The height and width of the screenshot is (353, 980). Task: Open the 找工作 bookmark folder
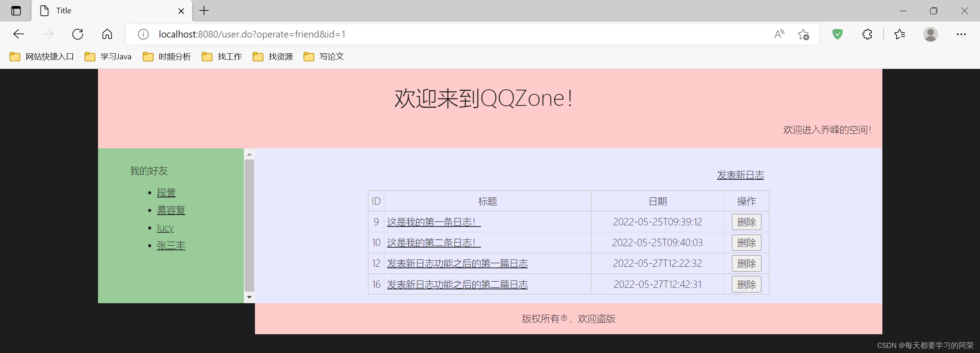(x=222, y=57)
